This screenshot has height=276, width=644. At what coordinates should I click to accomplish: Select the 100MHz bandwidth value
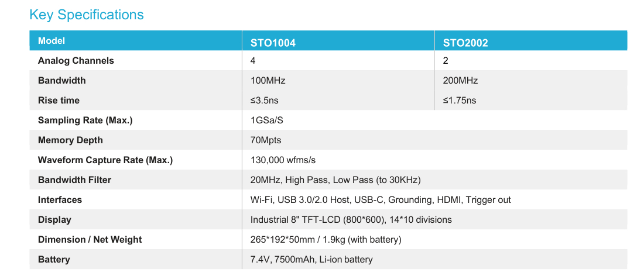[x=268, y=81]
